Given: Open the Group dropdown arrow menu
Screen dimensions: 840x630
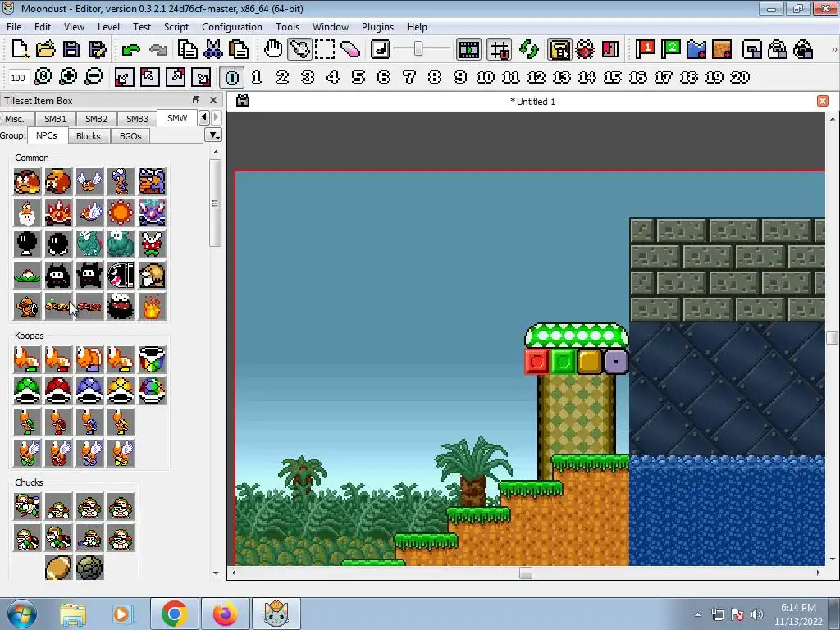Looking at the screenshot, I should (x=214, y=135).
